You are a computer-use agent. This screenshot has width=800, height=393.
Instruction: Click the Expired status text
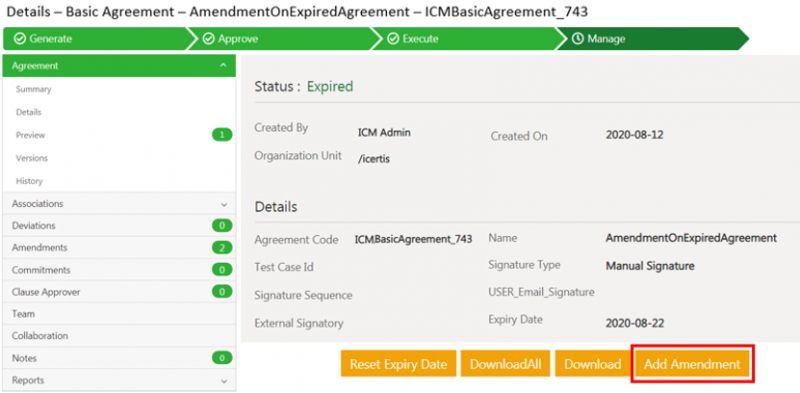[x=330, y=87]
